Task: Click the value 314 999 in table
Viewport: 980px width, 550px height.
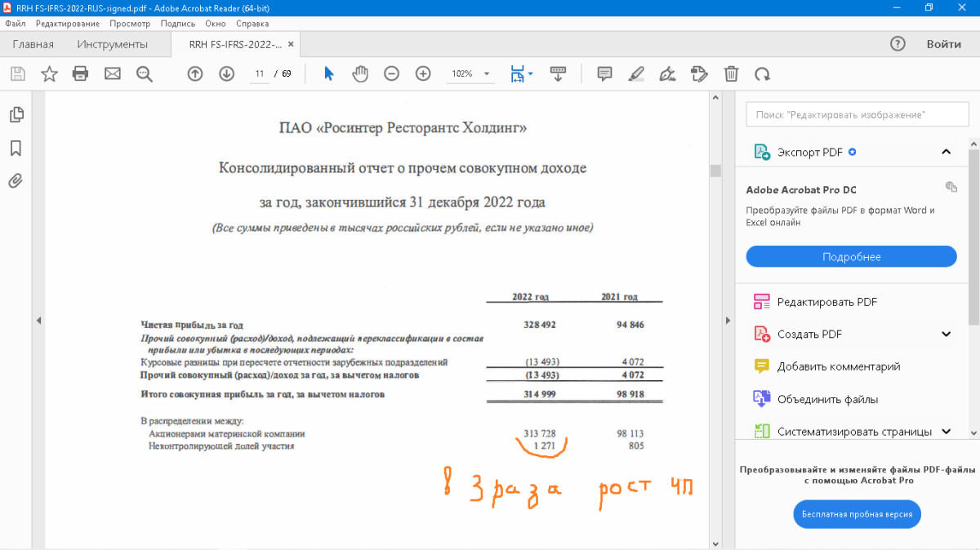Action: [540, 394]
